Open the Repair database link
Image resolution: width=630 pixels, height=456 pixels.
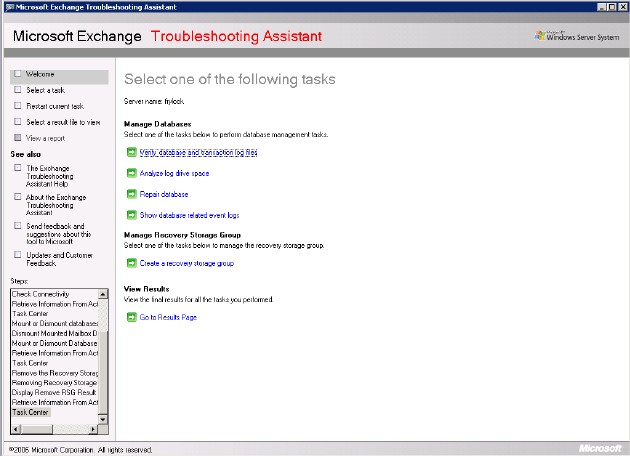click(x=164, y=194)
